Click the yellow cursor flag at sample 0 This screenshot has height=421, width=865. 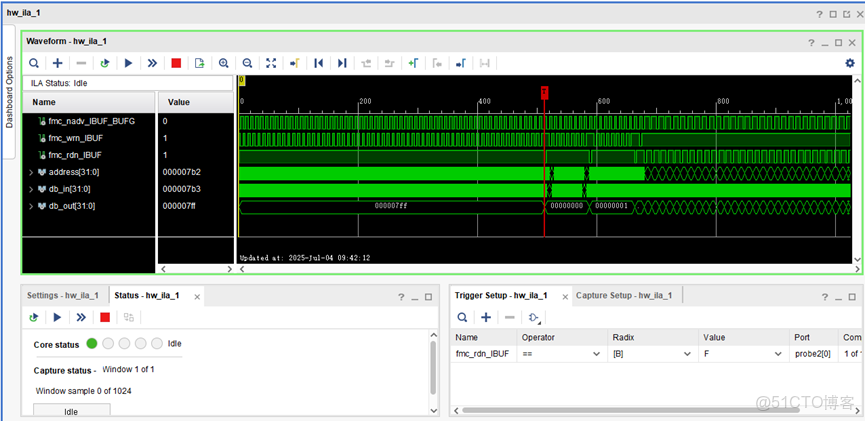pyautogui.click(x=241, y=81)
